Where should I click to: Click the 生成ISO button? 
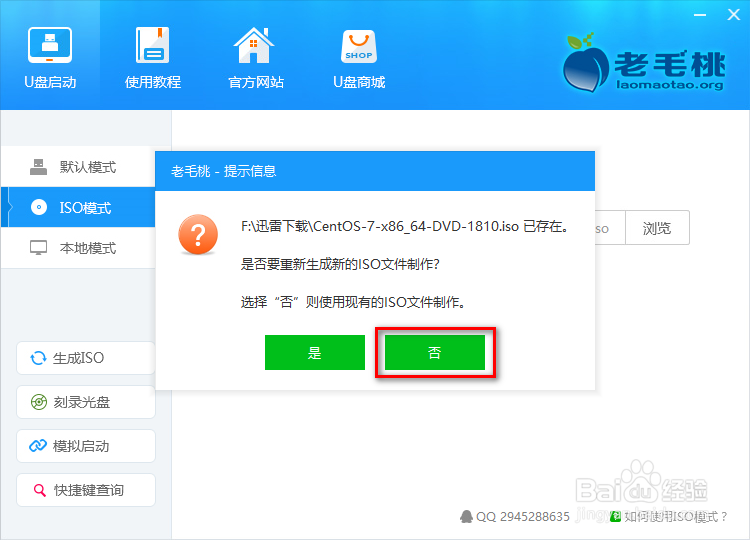[x=86, y=358]
